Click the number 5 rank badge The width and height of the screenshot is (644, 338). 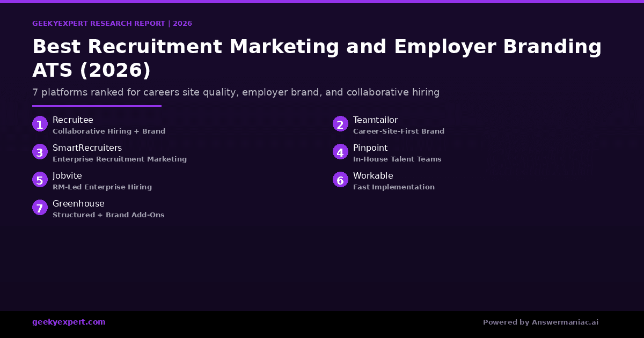click(x=40, y=180)
